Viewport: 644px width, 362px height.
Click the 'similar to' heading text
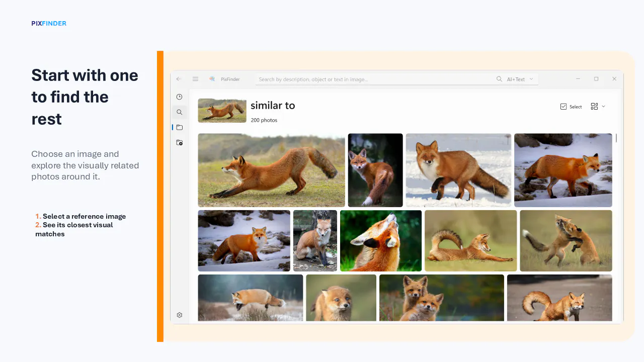click(x=273, y=106)
